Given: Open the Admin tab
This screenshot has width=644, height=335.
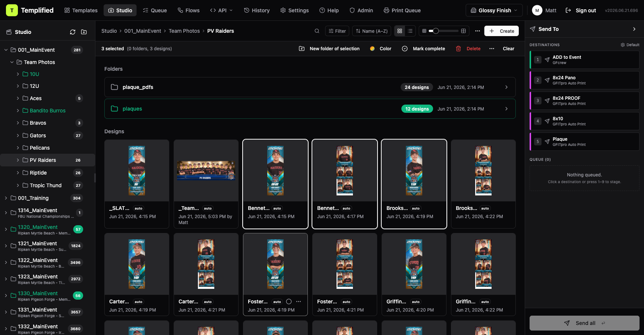Looking at the screenshot, I should 361,10.
